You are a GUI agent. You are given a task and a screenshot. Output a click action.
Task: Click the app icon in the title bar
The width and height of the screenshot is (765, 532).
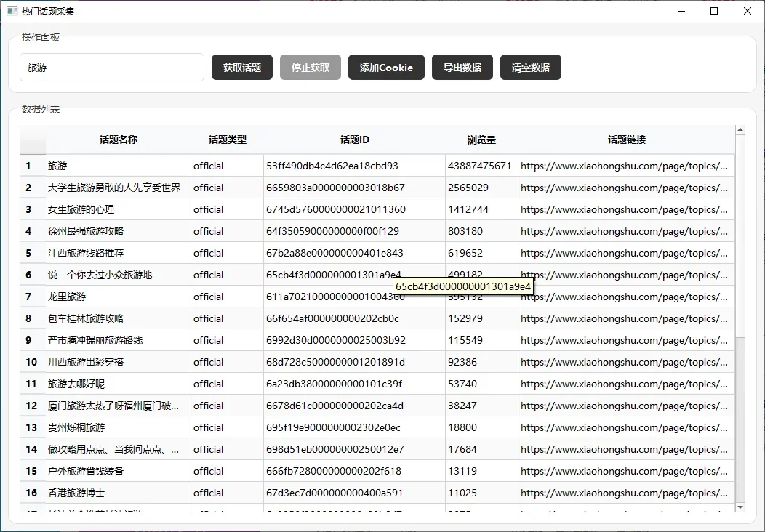pos(12,11)
